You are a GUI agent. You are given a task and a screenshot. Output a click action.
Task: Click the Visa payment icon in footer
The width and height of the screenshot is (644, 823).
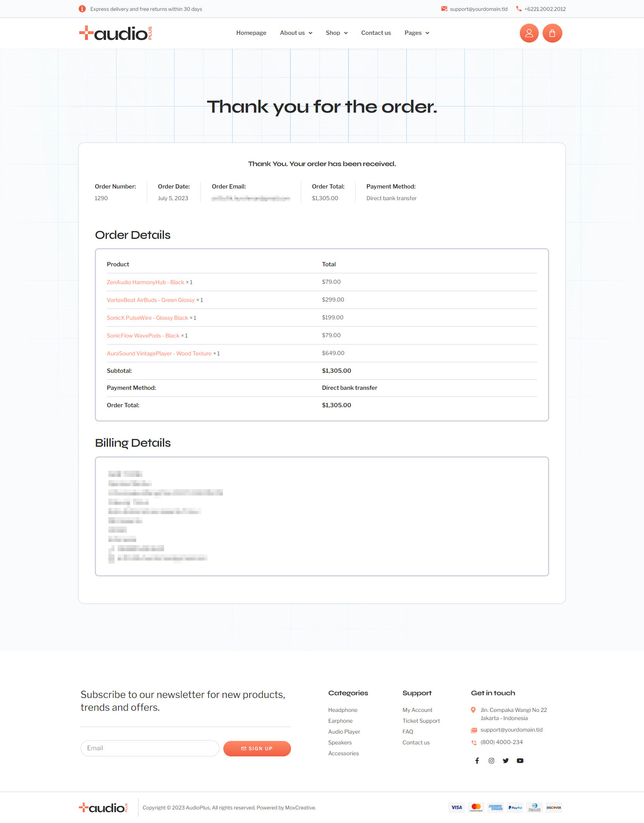[x=456, y=808]
